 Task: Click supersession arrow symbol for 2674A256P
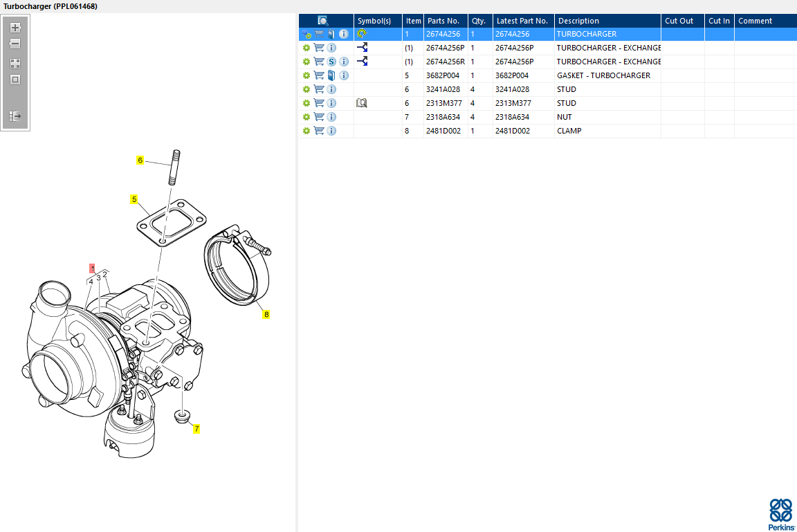[362, 47]
